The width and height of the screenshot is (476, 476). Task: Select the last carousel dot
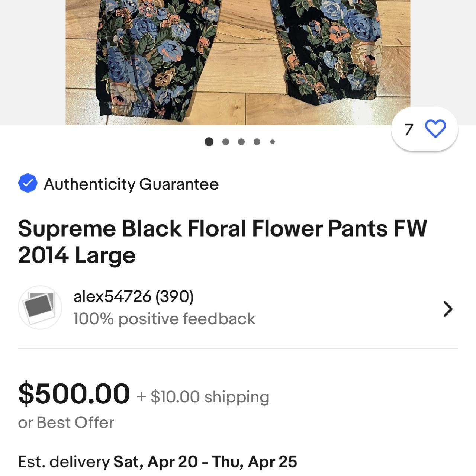[273, 141]
